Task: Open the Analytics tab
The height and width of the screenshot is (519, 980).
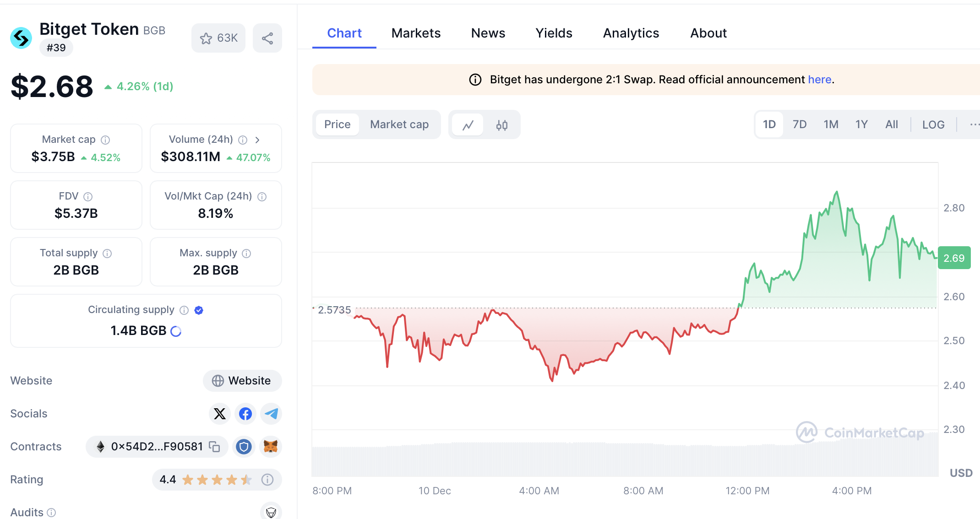Action: coord(631,33)
